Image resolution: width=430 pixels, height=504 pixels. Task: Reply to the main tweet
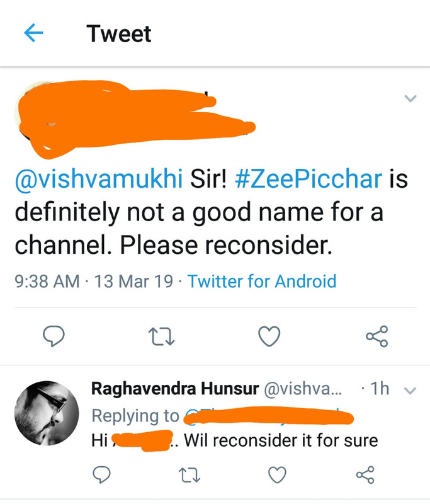[x=54, y=336]
